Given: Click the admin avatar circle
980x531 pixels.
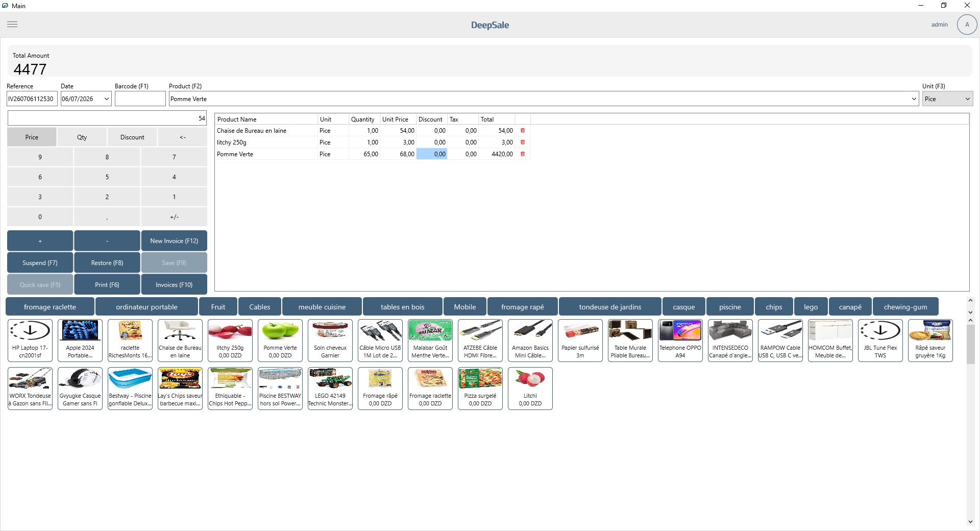Looking at the screenshot, I should pos(967,25).
